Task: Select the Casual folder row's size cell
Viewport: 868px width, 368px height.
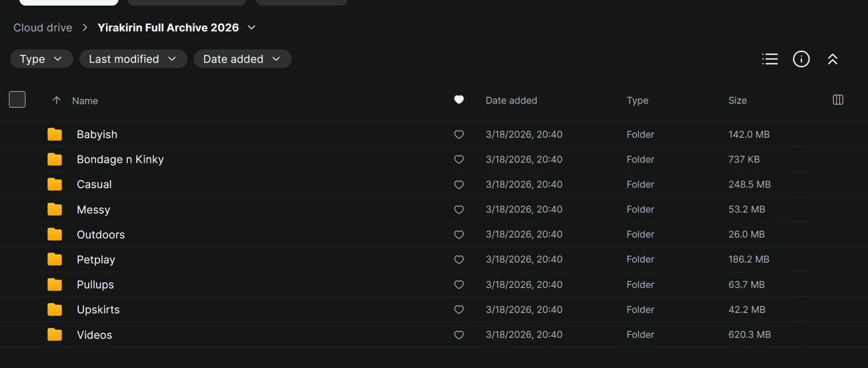Action: pyautogui.click(x=749, y=185)
